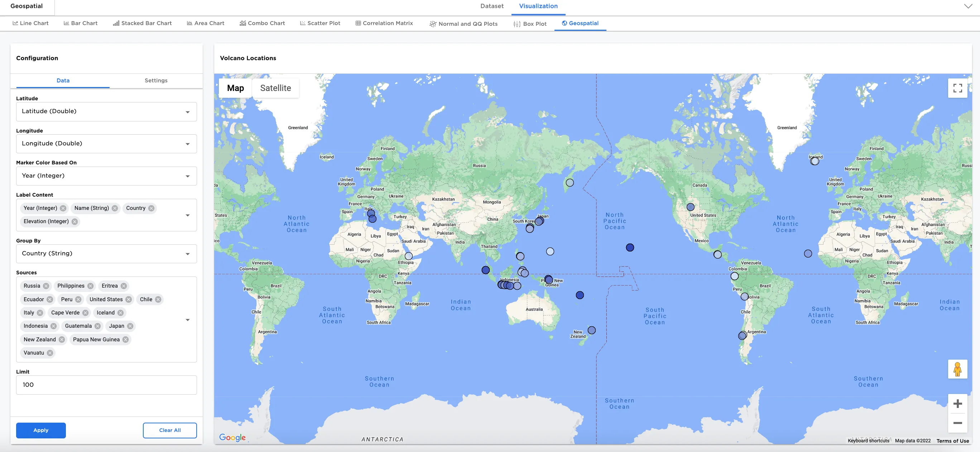Click the Apply button

click(x=41, y=430)
